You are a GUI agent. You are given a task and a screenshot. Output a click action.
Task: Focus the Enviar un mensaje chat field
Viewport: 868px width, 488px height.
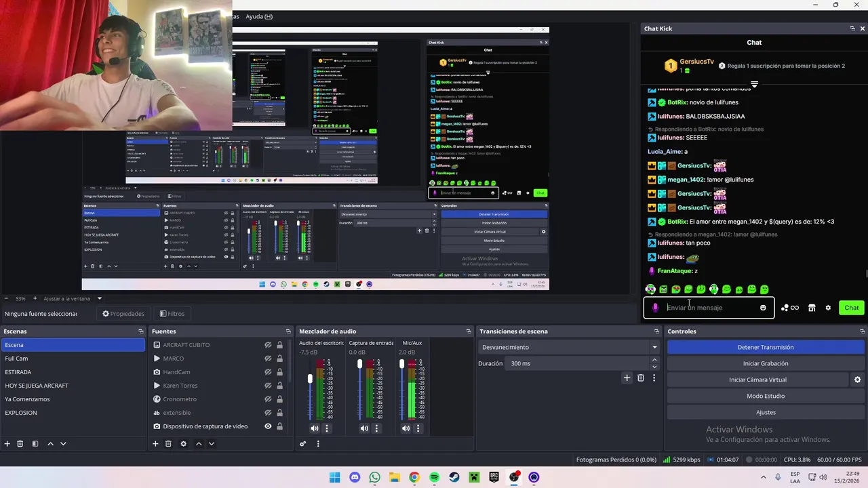pos(709,308)
